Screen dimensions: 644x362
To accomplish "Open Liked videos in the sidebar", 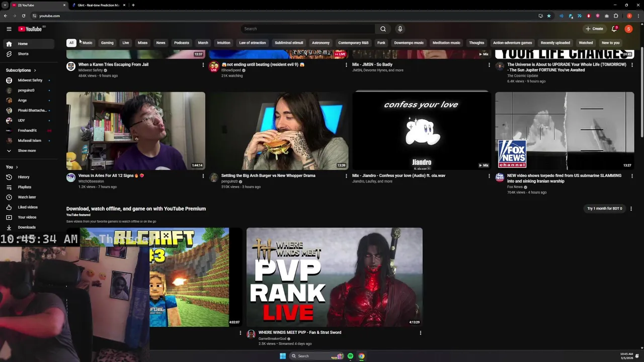I will [x=28, y=207].
